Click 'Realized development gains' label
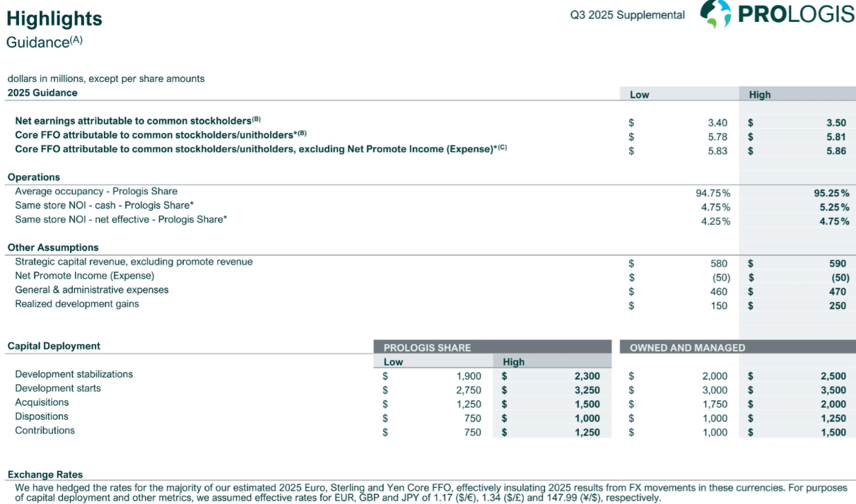Image resolution: width=856 pixels, height=504 pixels. tap(77, 304)
